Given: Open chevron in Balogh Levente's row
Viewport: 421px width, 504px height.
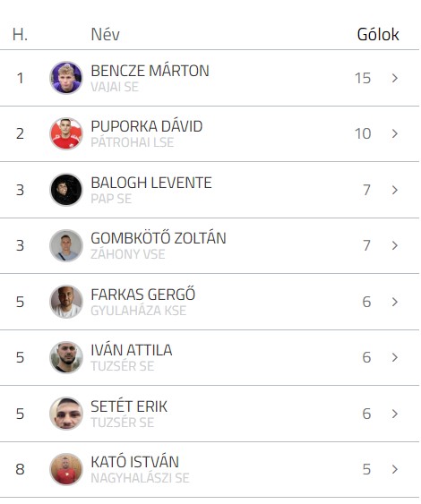Looking at the screenshot, I should click(x=395, y=190).
